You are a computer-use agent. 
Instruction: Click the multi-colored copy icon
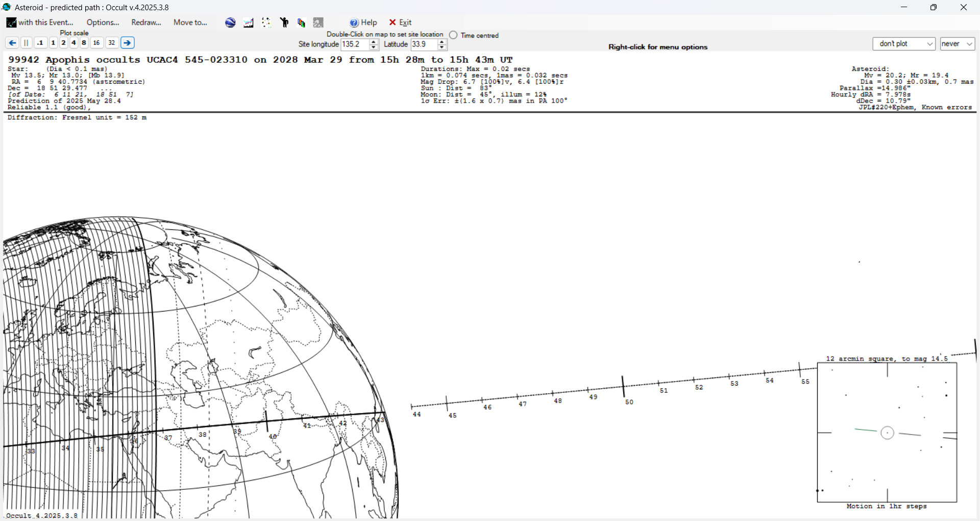click(x=301, y=22)
